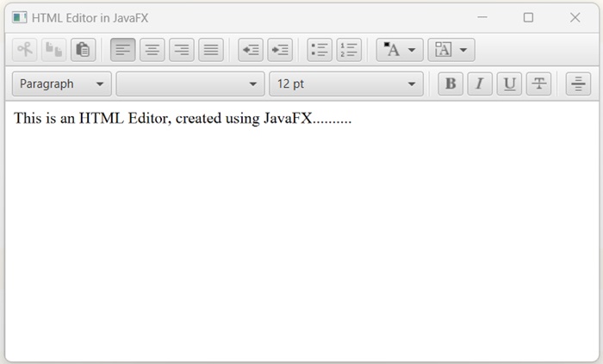The image size is (603, 364).
Task: Toggle Strikethrough formatting
Action: 538,83
